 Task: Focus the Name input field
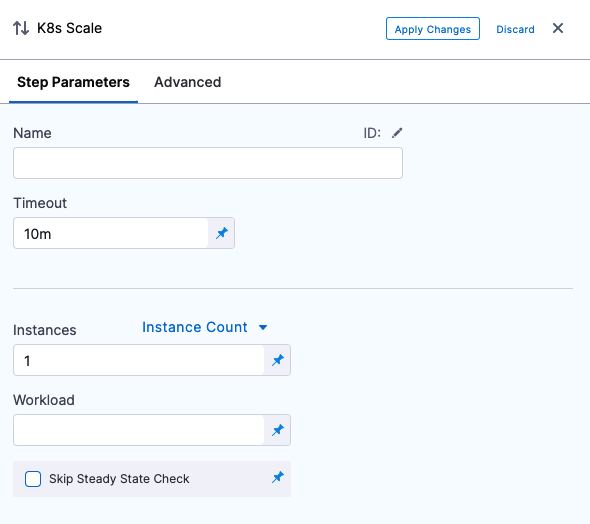coord(208,163)
